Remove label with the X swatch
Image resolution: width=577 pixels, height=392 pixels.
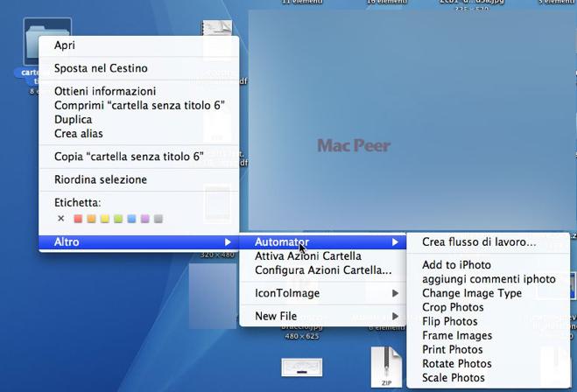point(61,219)
